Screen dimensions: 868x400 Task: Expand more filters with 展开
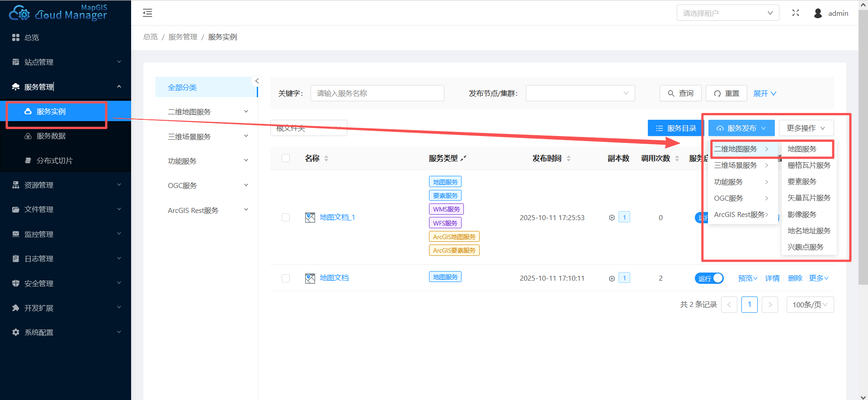[x=765, y=93]
